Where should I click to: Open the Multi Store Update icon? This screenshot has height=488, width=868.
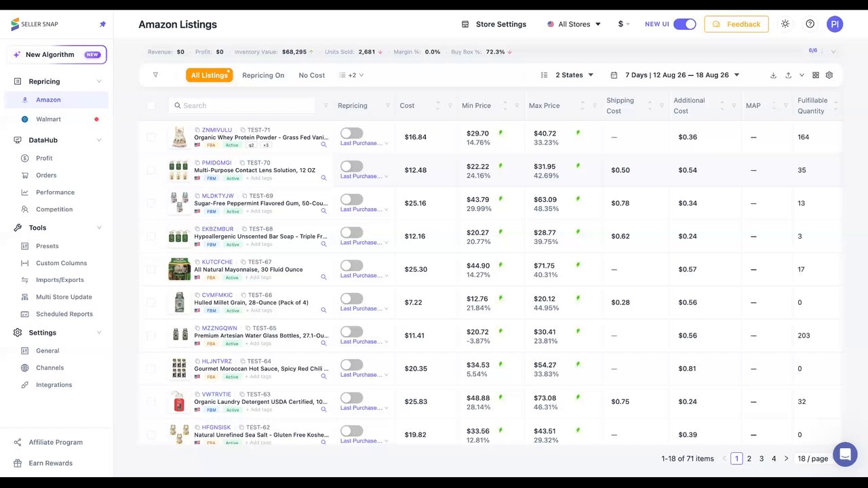click(25, 297)
